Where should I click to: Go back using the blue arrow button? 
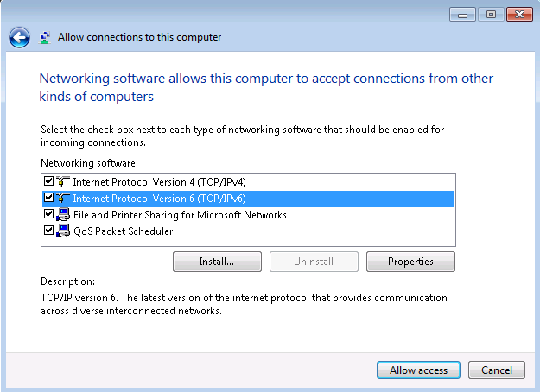click(x=19, y=37)
